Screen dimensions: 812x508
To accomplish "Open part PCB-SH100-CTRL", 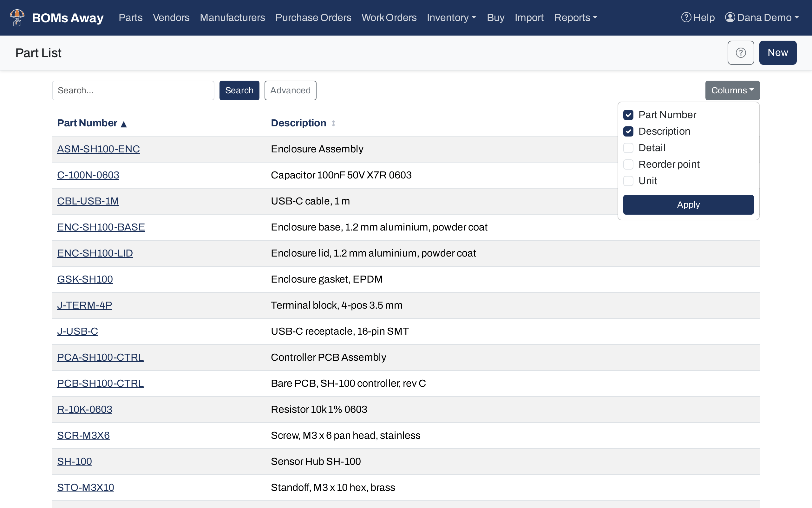I will pyautogui.click(x=100, y=383).
